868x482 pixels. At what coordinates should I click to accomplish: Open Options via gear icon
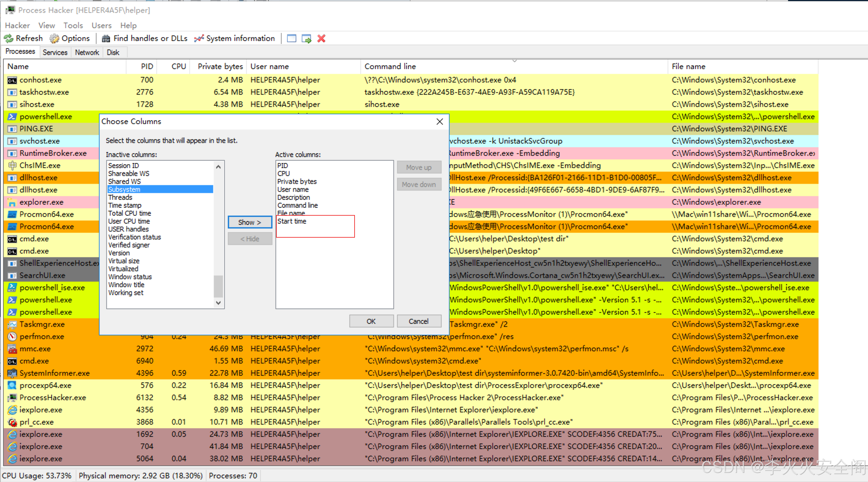tap(54, 38)
